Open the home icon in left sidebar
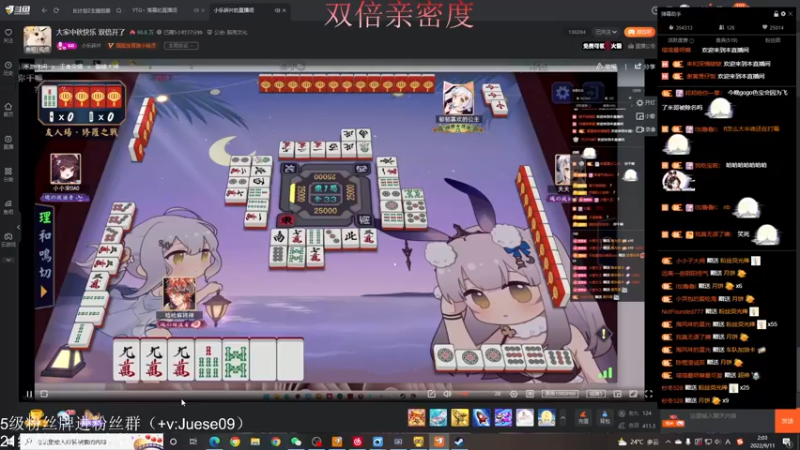This screenshot has width=800, height=450. tap(8, 109)
